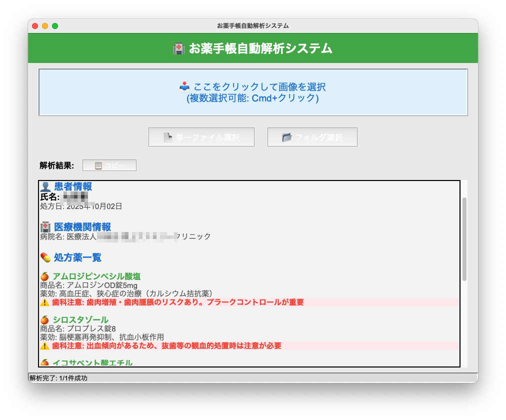The width and height of the screenshot is (506, 420).
Task: Click the pill icon beside 処方薬一覧
Action: point(44,257)
